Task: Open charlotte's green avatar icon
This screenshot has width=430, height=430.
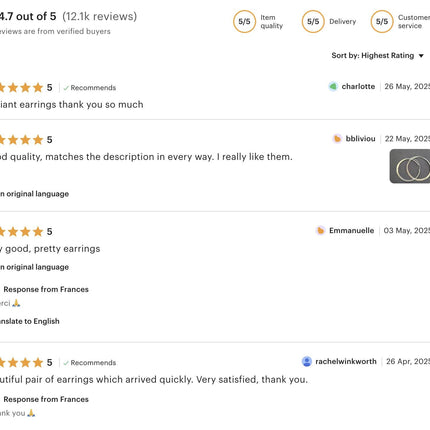Action: (333, 87)
